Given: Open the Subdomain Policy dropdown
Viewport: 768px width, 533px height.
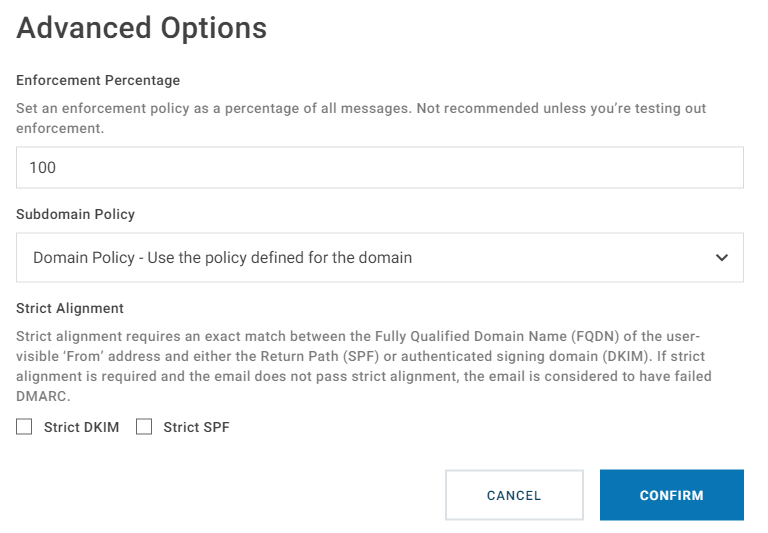Looking at the screenshot, I should [380, 258].
